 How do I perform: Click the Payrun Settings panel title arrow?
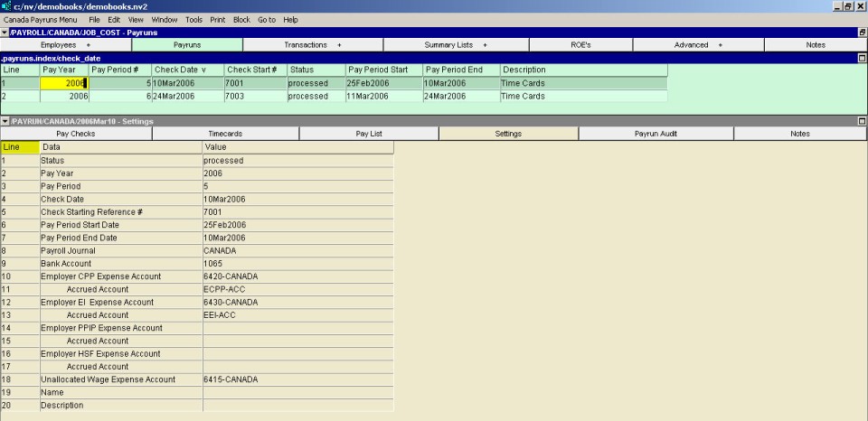[x=5, y=121]
